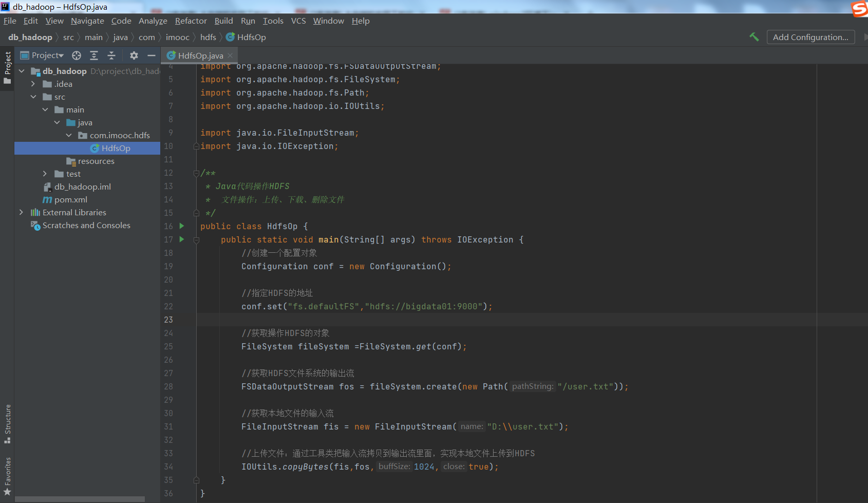The width and height of the screenshot is (868, 503).
Task: Click the com.imooc.hdfs package icon
Action: pyautogui.click(x=83, y=136)
